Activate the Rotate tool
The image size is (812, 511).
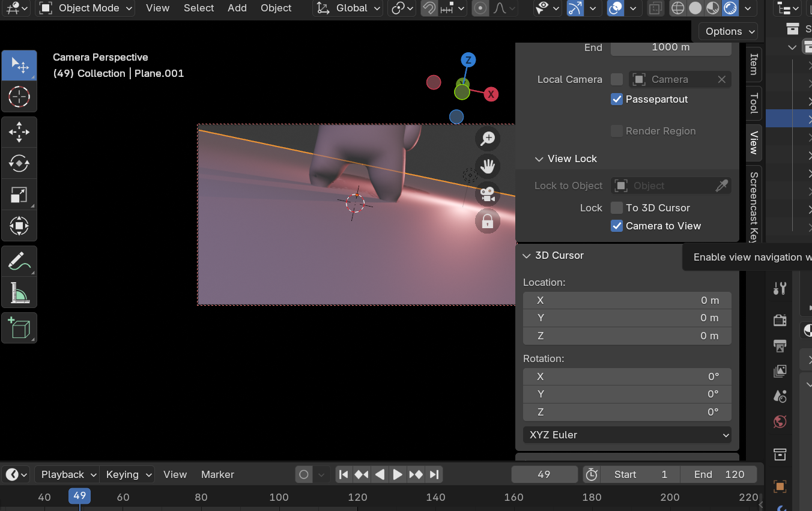pyautogui.click(x=19, y=163)
